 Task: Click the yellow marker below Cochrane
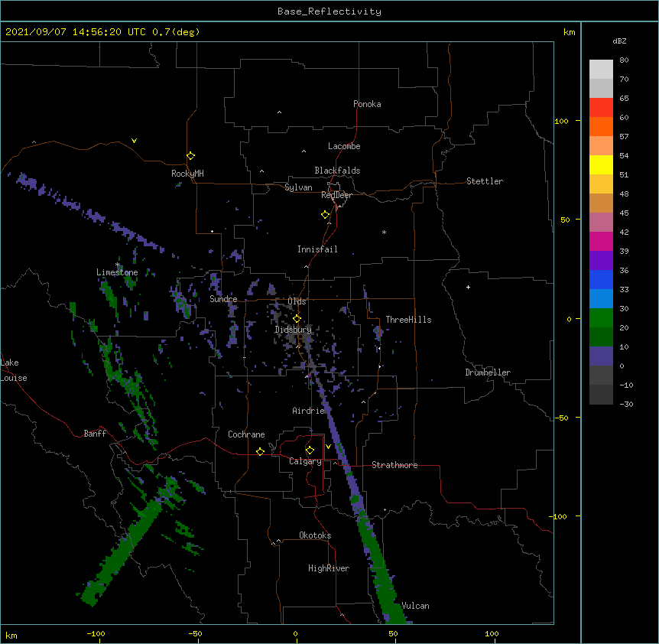pos(260,451)
